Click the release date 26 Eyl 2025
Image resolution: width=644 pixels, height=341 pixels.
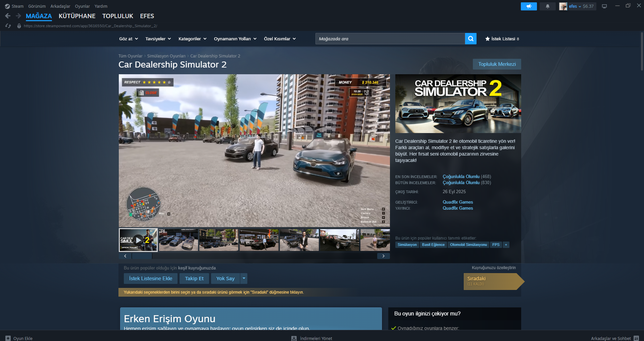pos(454,192)
